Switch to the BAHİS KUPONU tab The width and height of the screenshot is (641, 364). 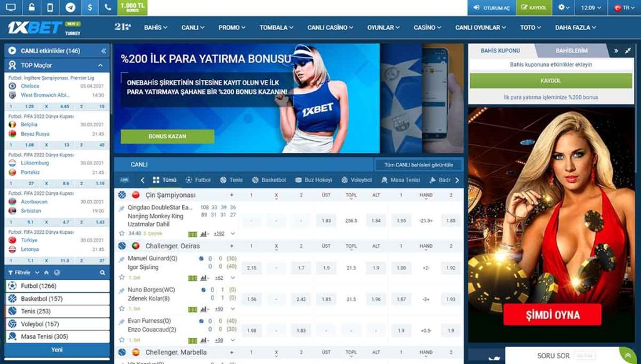coord(500,51)
